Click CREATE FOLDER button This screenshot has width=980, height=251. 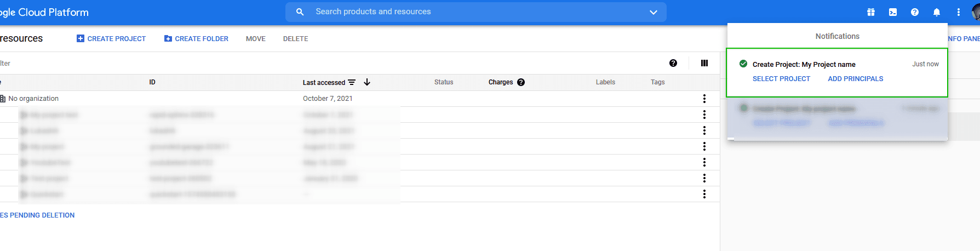tap(196, 39)
